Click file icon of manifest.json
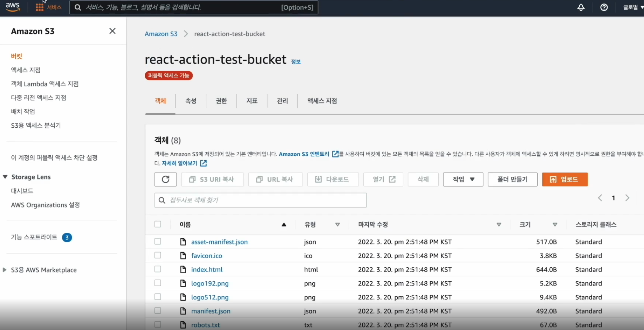Viewport: 644px width, 330px height. [183, 311]
